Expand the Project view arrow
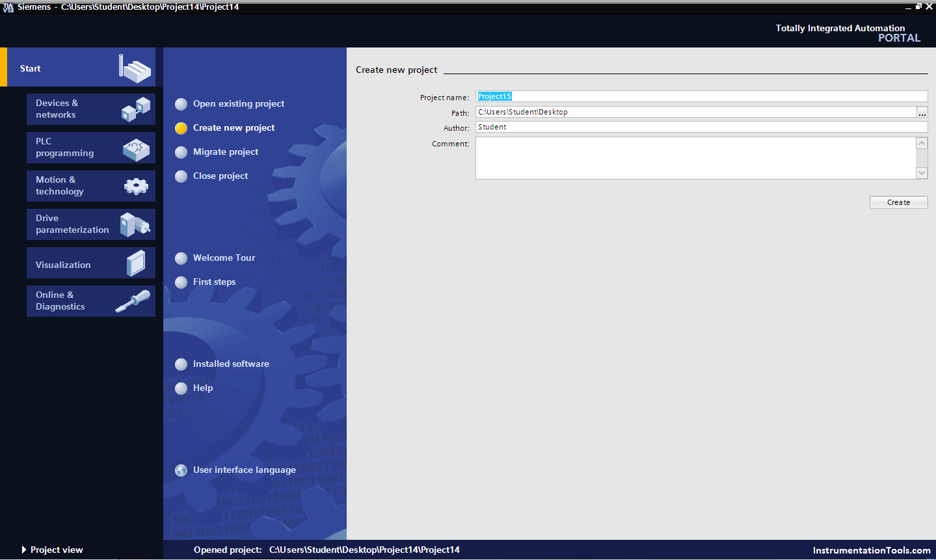The width and height of the screenshot is (936, 560). point(24,550)
